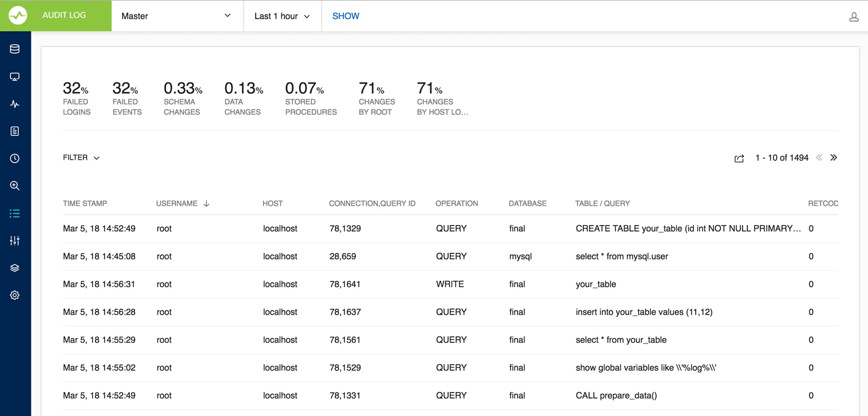Open the sliders tuning sidebar icon

15,240
